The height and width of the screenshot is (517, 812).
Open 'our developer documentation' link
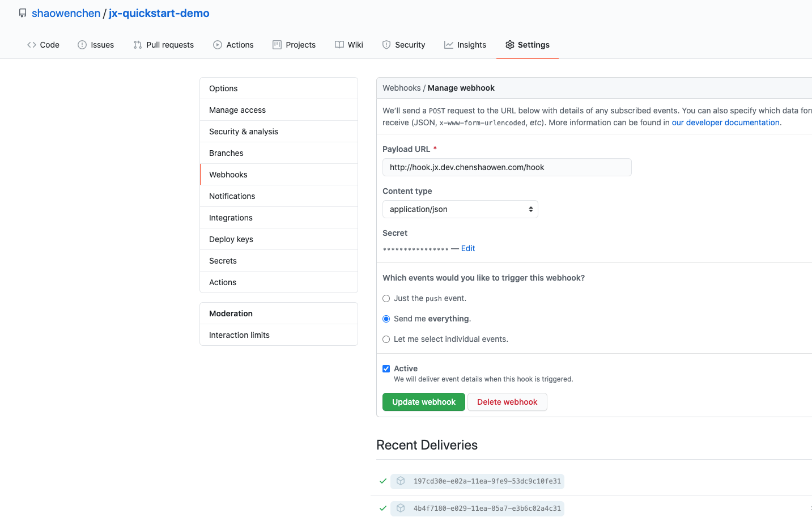click(726, 122)
